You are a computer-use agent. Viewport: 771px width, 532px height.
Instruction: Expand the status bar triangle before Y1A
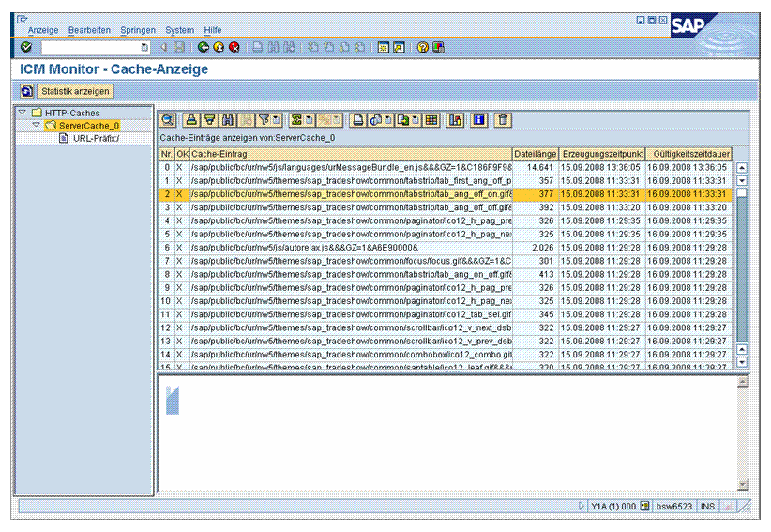582,506
